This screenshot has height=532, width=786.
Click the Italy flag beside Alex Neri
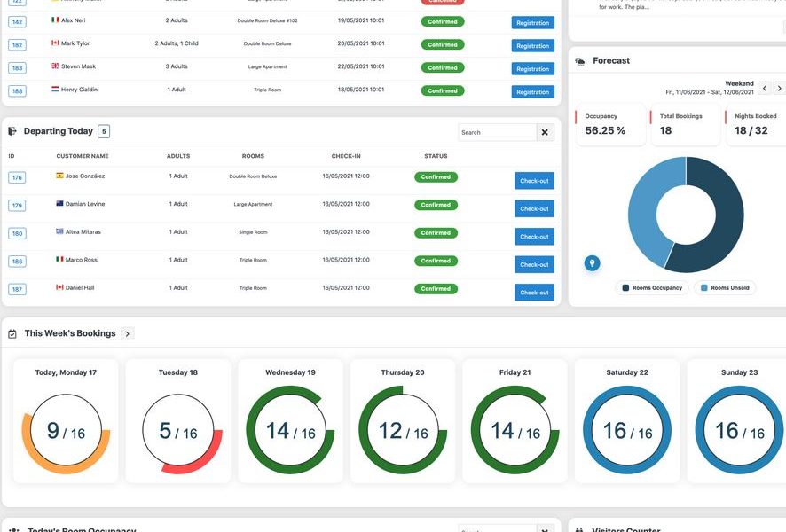pos(55,20)
